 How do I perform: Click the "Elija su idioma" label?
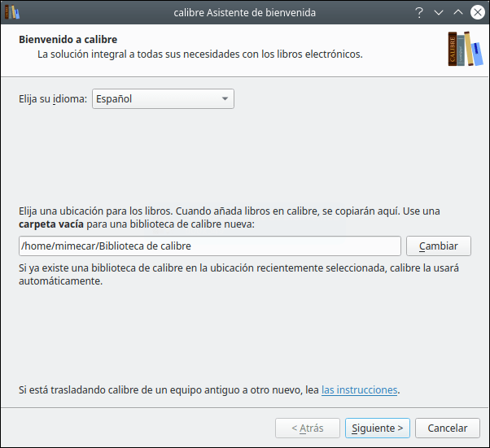53,99
